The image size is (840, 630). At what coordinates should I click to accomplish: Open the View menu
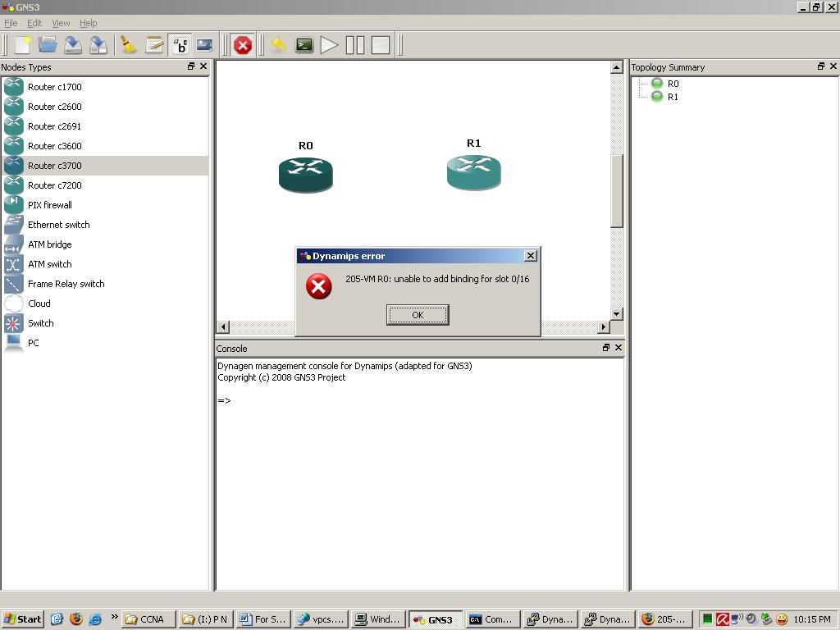[x=61, y=23]
